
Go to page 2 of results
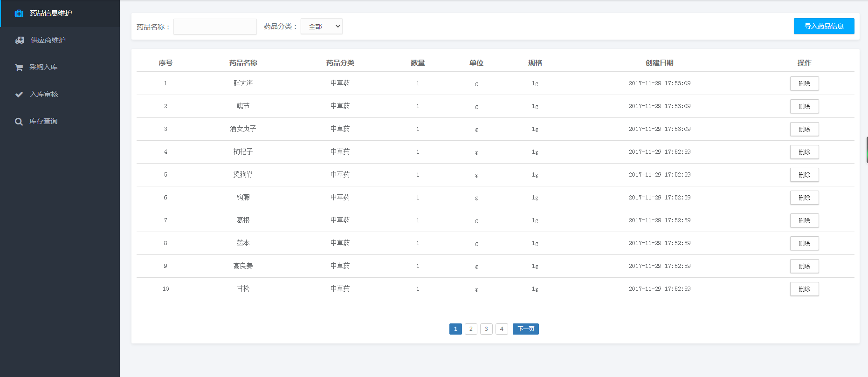coord(471,329)
